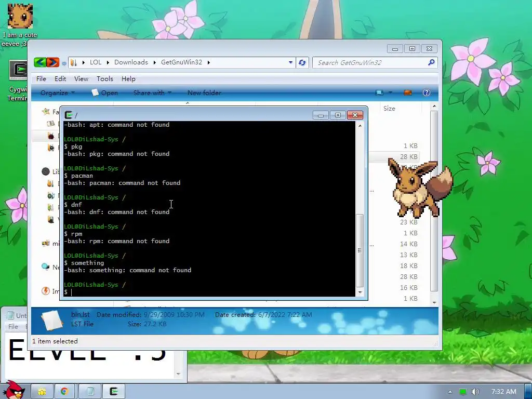Image resolution: width=532 pixels, height=399 pixels.
Task: Open Chrome from the taskbar
Action: 64,392
